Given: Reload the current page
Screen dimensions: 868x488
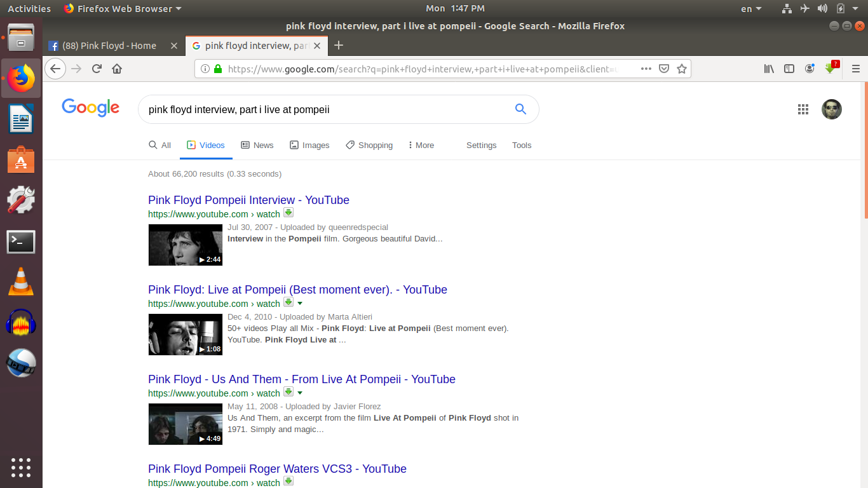Looking at the screenshot, I should [x=97, y=69].
